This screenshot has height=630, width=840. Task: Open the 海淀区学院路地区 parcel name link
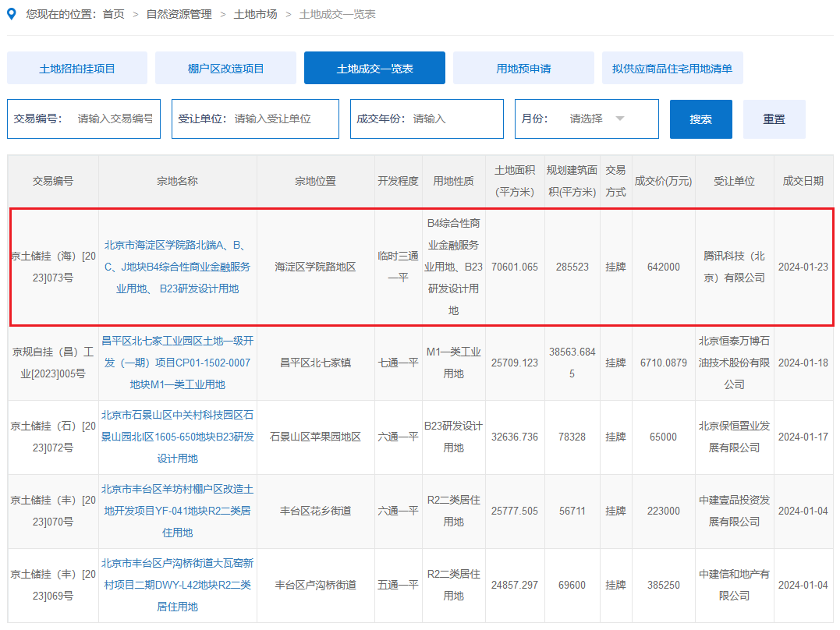pos(177,266)
